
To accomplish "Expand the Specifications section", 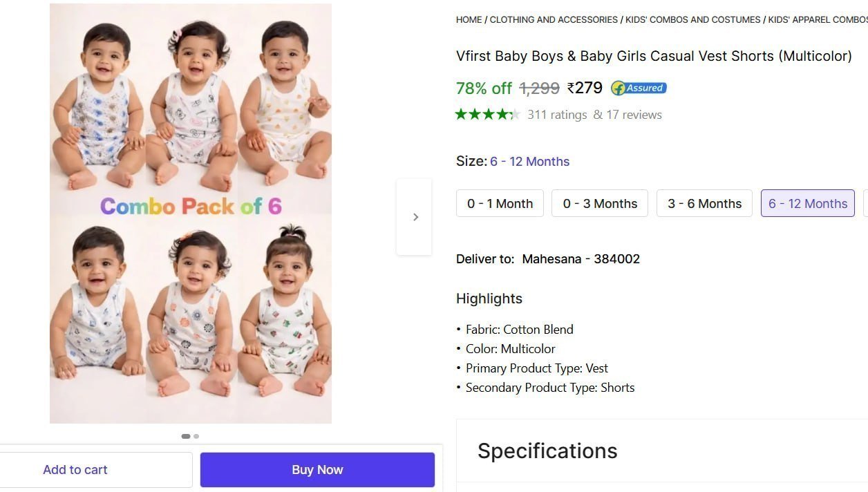I will click(x=662, y=451).
